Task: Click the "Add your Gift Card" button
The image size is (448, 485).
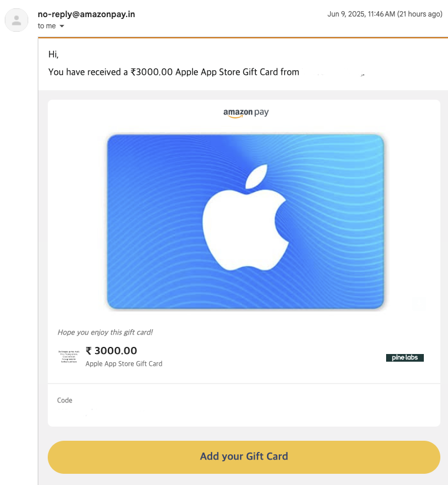Action: (244, 457)
